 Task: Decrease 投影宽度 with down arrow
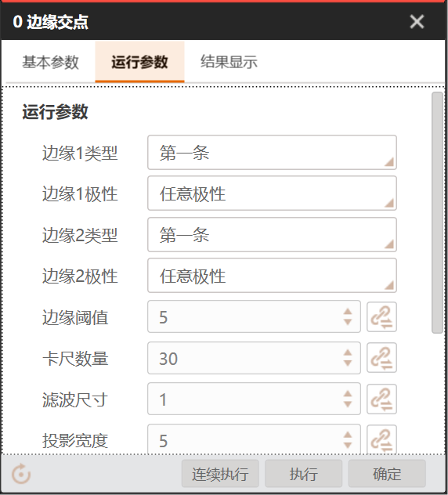[348, 445]
